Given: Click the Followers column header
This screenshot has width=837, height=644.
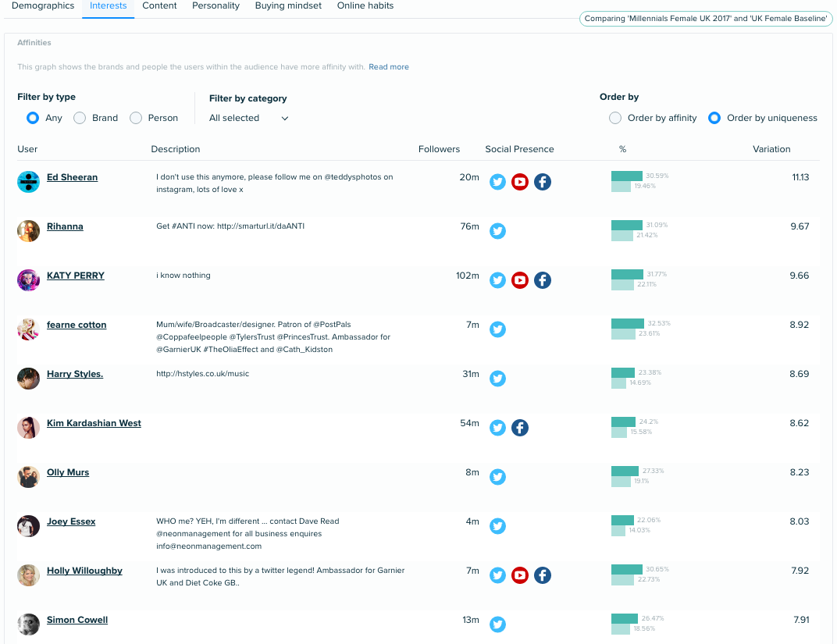Looking at the screenshot, I should [439, 149].
